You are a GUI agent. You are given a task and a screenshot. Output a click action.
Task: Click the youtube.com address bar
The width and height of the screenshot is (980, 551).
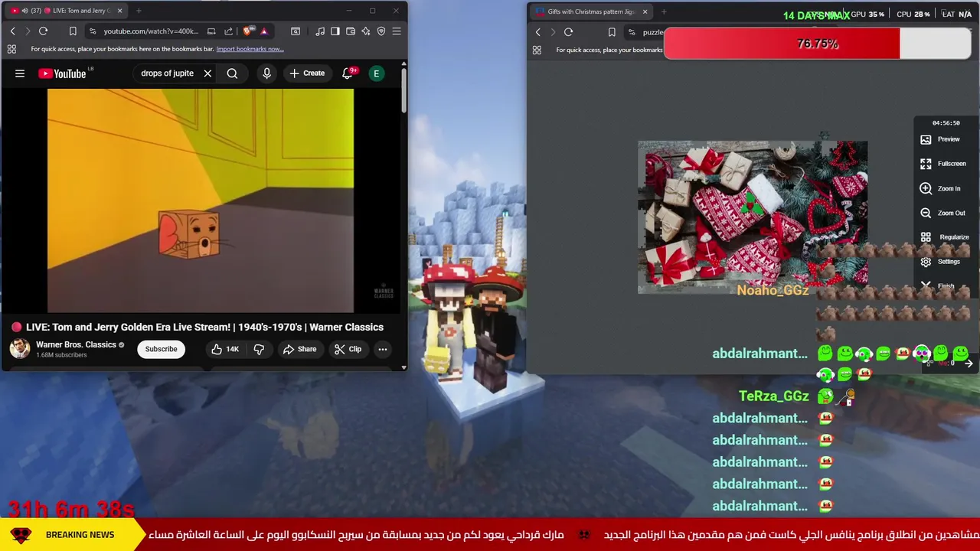(x=152, y=31)
